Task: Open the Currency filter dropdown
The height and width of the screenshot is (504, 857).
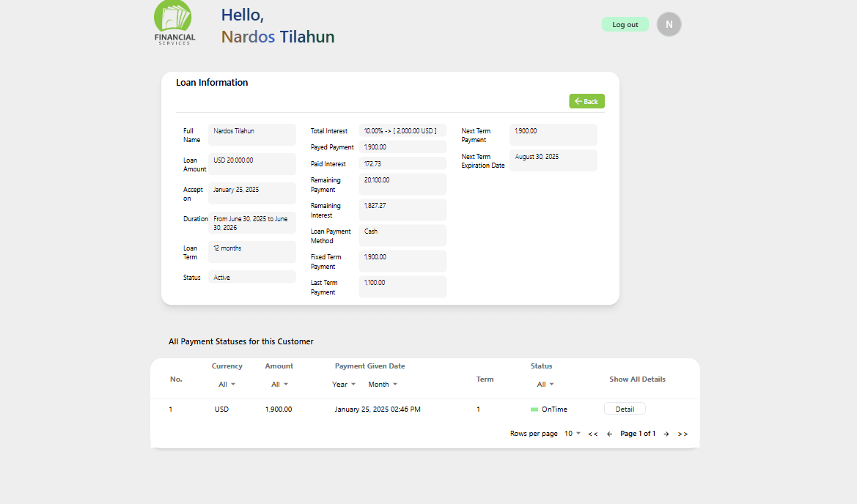Action: (x=227, y=383)
